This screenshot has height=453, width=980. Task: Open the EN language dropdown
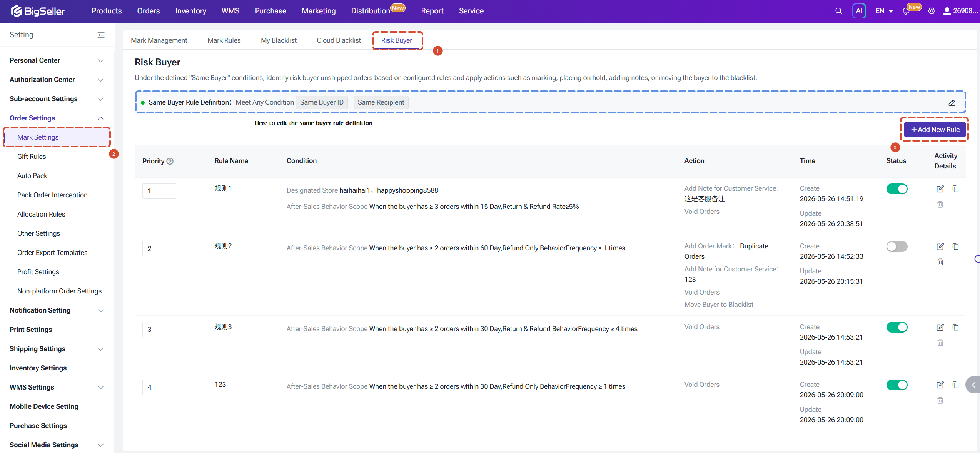(x=884, y=11)
